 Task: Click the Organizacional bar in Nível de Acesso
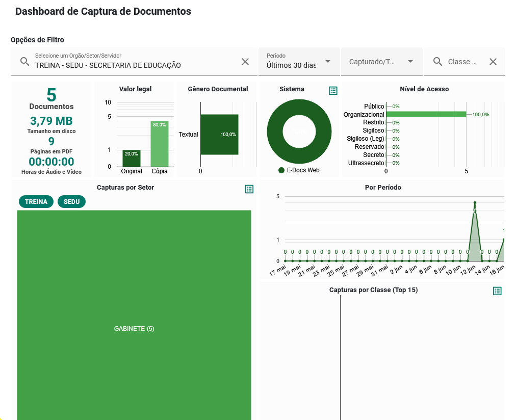coord(426,115)
